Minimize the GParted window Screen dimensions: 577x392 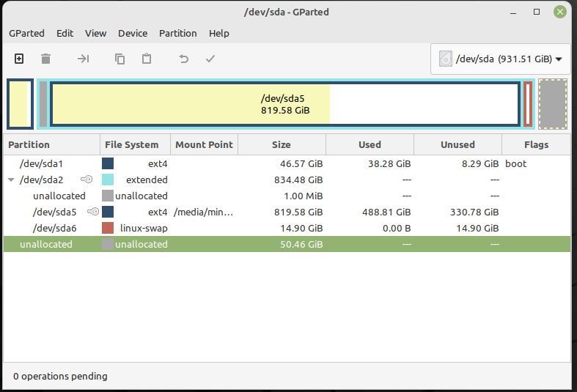click(513, 14)
